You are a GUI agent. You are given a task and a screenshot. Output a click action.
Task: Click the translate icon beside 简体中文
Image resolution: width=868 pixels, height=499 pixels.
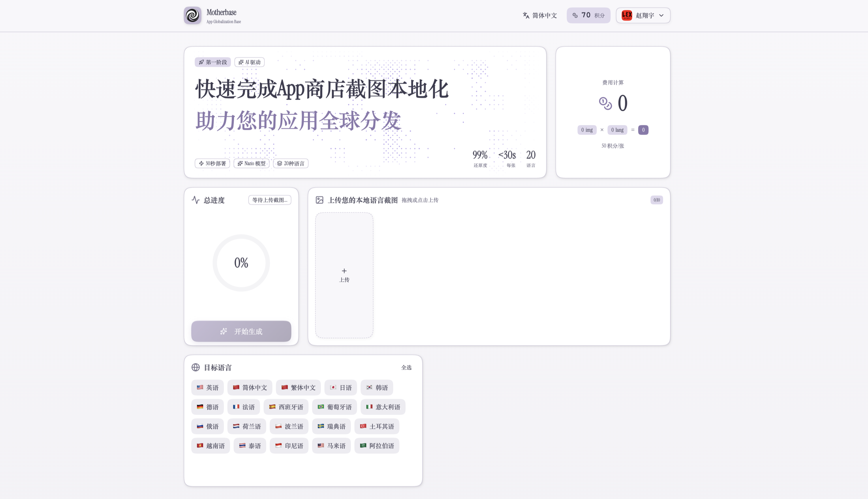coord(526,15)
